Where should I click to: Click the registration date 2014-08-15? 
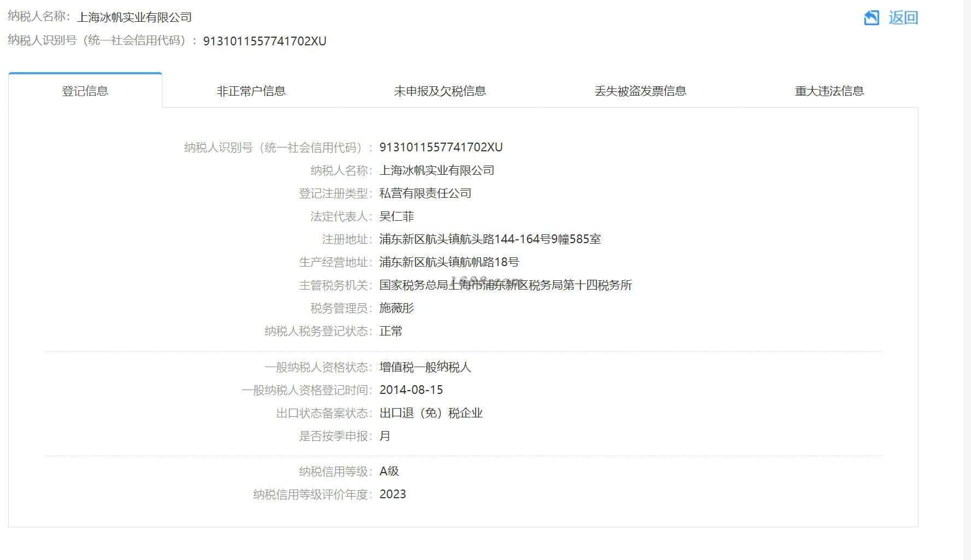pos(411,390)
